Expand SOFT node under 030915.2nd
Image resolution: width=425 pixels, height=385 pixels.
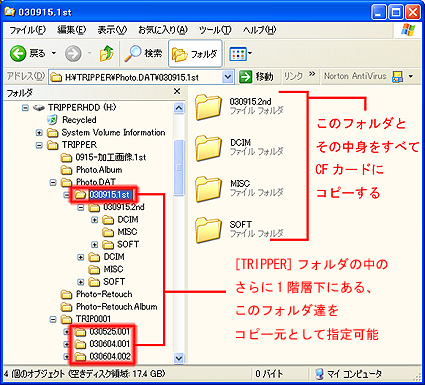[x=95, y=245]
